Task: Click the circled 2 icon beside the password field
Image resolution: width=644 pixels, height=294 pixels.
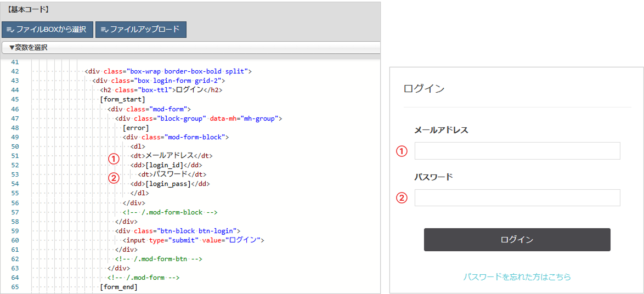Action: point(402,198)
